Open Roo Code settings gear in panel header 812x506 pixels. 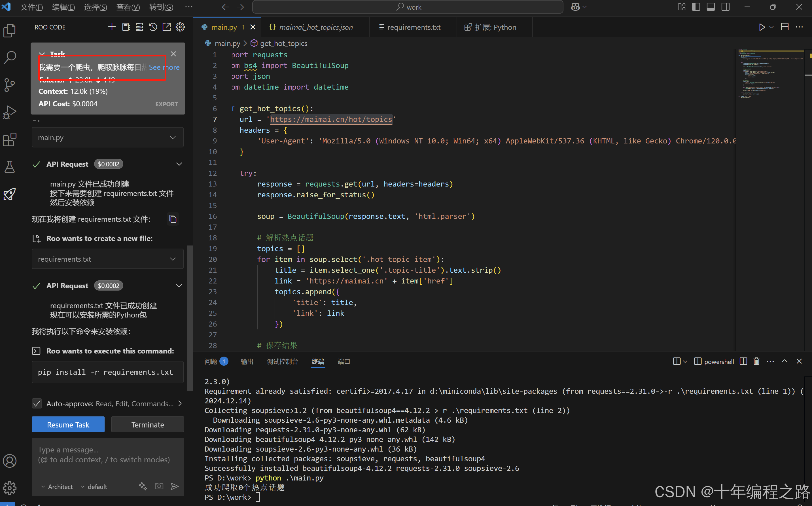pyautogui.click(x=180, y=27)
